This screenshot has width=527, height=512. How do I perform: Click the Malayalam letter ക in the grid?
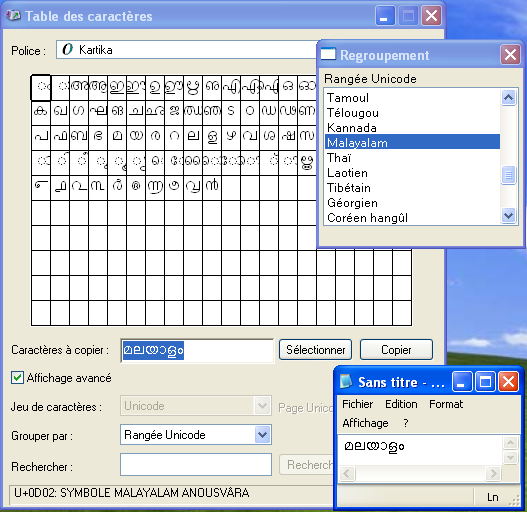click(41, 113)
